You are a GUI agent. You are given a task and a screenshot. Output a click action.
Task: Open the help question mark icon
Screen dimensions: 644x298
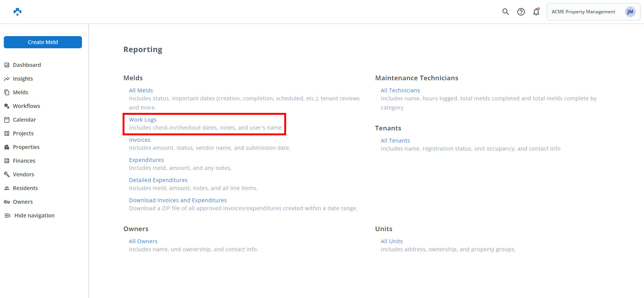(x=521, y=12)
